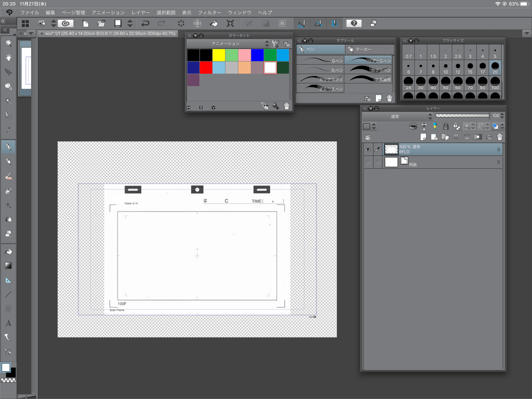Pick the yellow swatch in color set

(219, 55)
